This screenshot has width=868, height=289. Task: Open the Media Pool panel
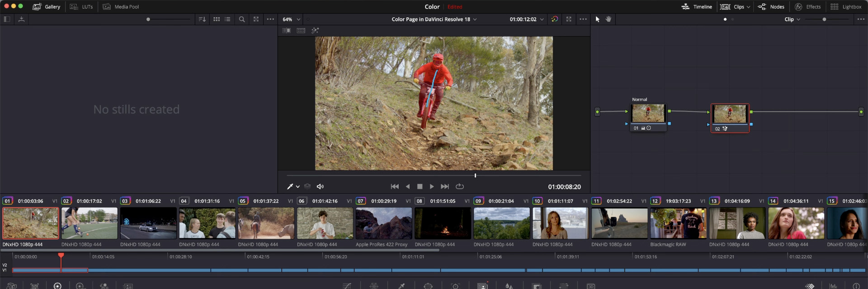(121, 7)
